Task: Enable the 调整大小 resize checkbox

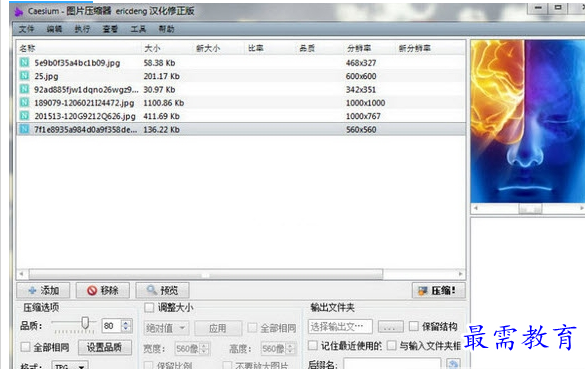Action: [149, 307]
